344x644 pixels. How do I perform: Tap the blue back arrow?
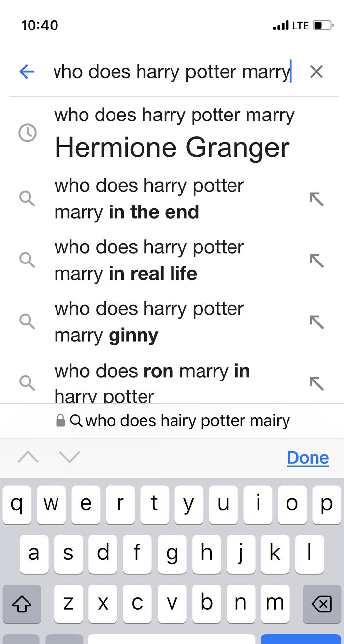(27, 72)
